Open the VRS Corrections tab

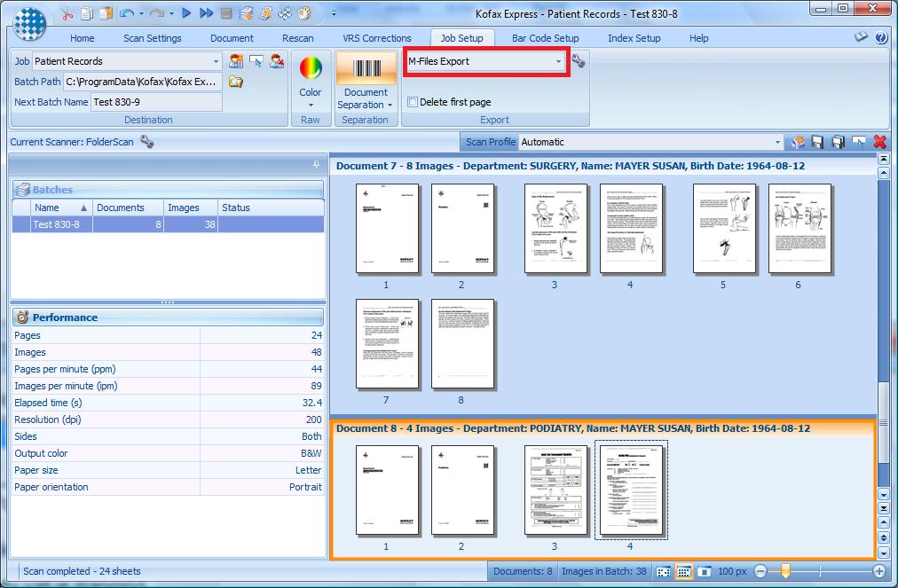(x=376, y=38)
